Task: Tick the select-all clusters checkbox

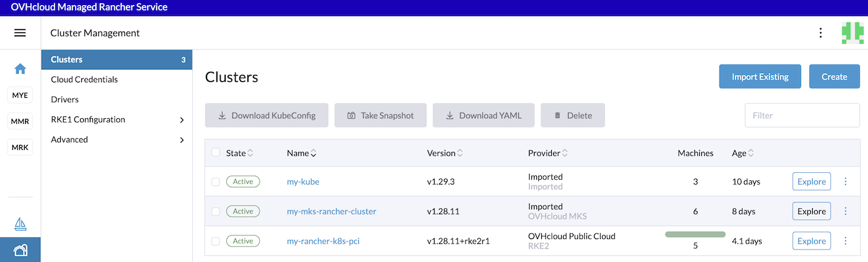Action: (x=216, y=152)
